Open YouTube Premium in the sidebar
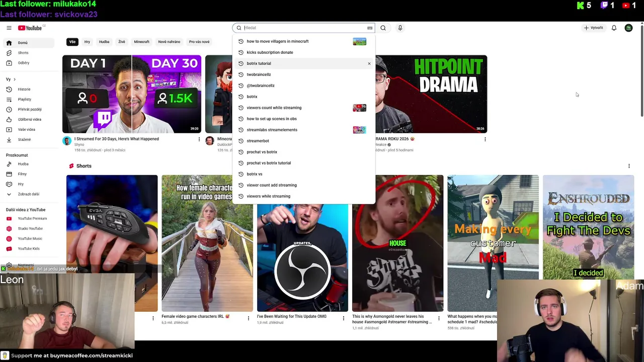644x362 pixels. 28,219
